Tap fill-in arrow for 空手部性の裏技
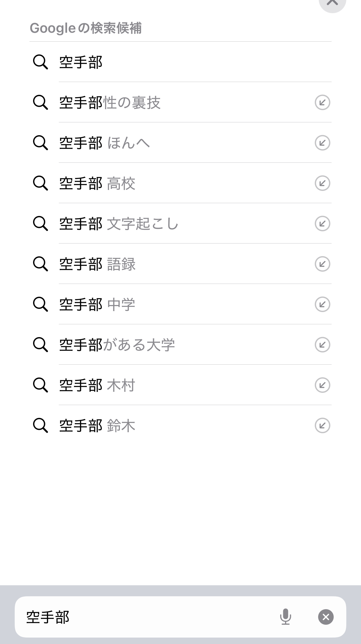 322,102
